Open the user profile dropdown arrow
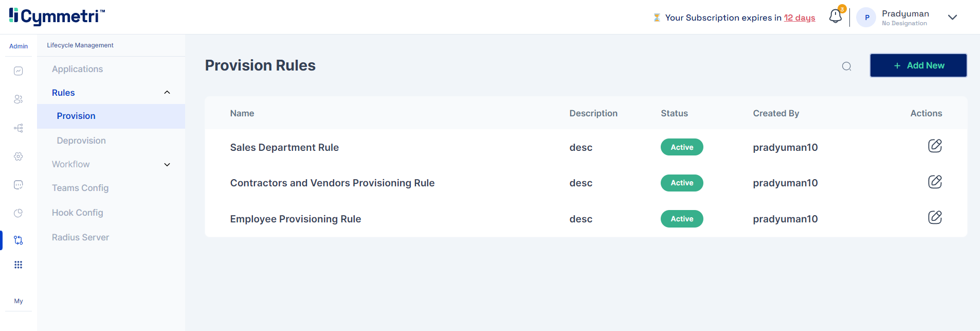The width and height of the screenshot is (980, 331). 952,18
